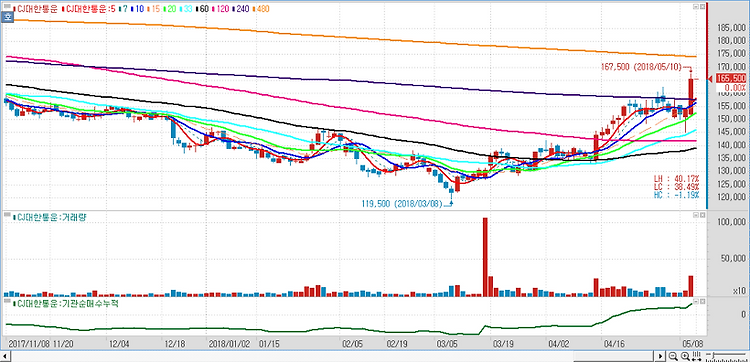Viewport: 750px width, 362px height.
Task: Select the 33-day moving average legend
Action: tap(186, 9)
